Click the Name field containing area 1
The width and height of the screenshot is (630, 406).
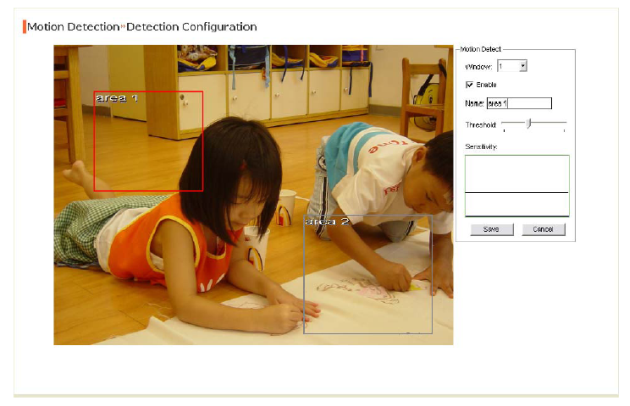coord(519,103)
